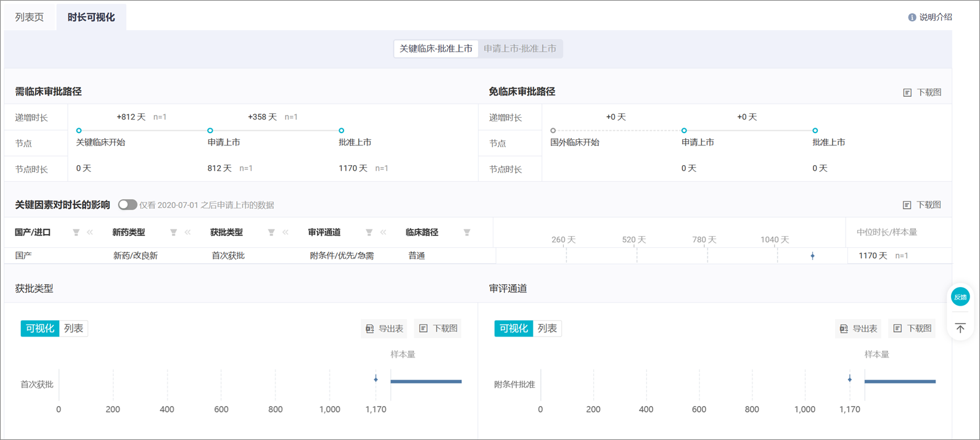Screen dimensions: 980x440
Task: Click 普通 cell in 临床路径 column
Action: coord(416,256)
